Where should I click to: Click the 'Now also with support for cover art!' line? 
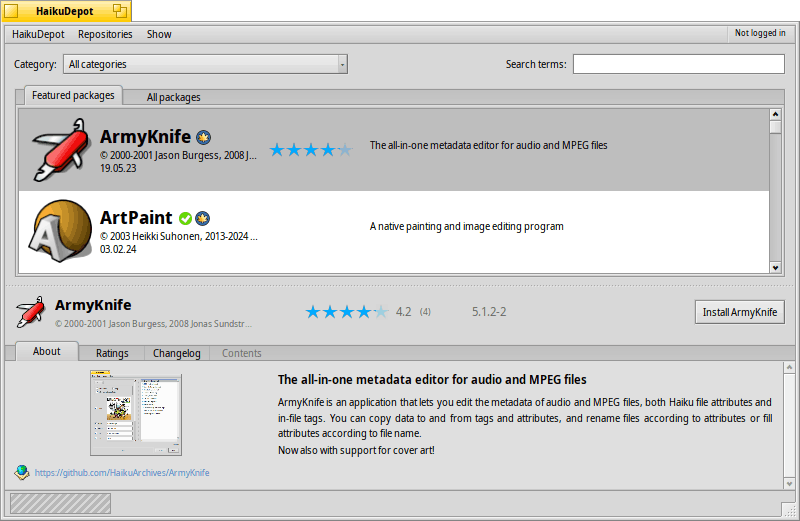tap(356, 450)
